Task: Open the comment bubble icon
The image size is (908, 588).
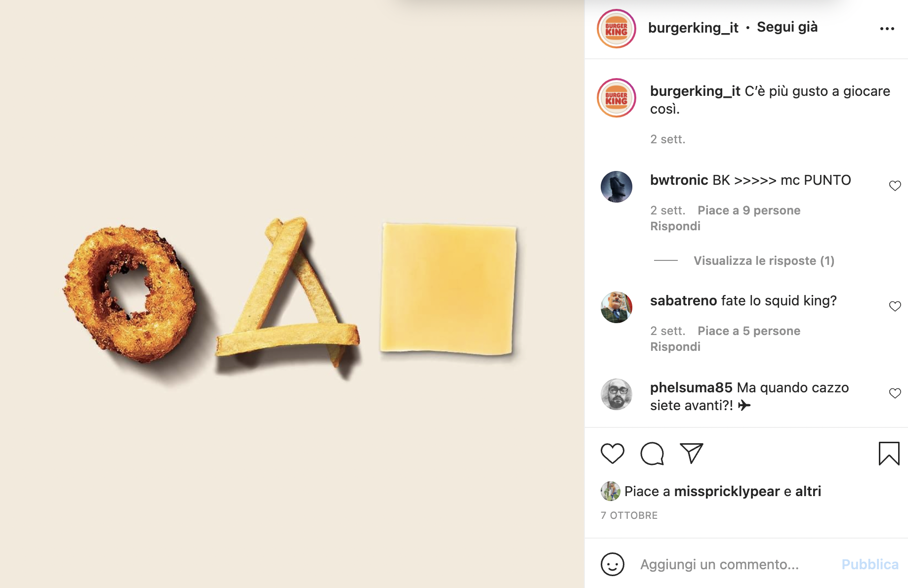Action: [x=652, y=453]
